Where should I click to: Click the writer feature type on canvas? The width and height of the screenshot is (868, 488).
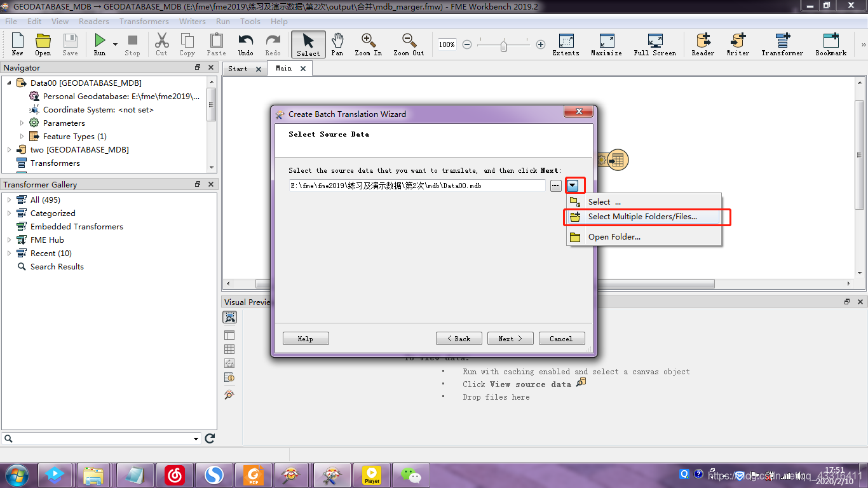(617, 160)
